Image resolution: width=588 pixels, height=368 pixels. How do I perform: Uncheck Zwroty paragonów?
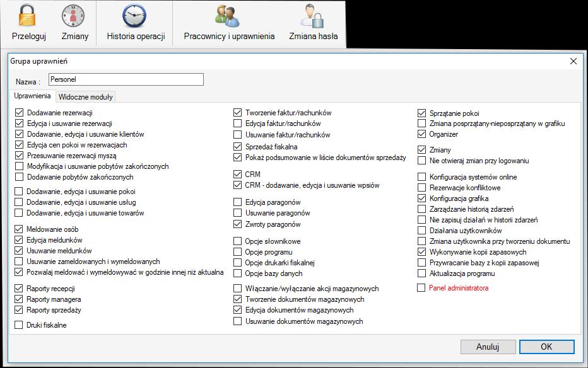pyautogui.click(x=237, y=224)
